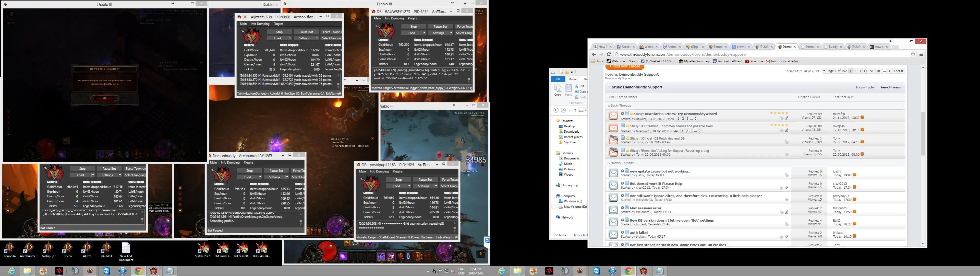
Task: Click Chrome's back navigation arrow
Action: (594, 54)
